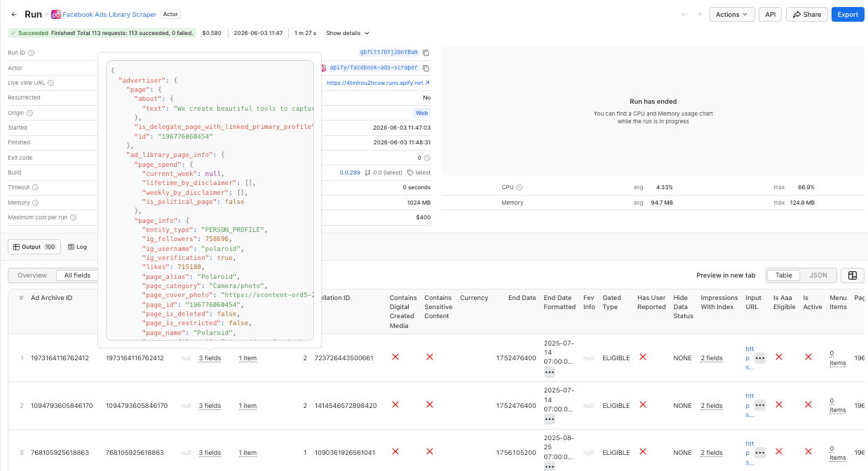Open the Actions dropdown
Viewport: 868px width, 471px height.
(732, 14)
